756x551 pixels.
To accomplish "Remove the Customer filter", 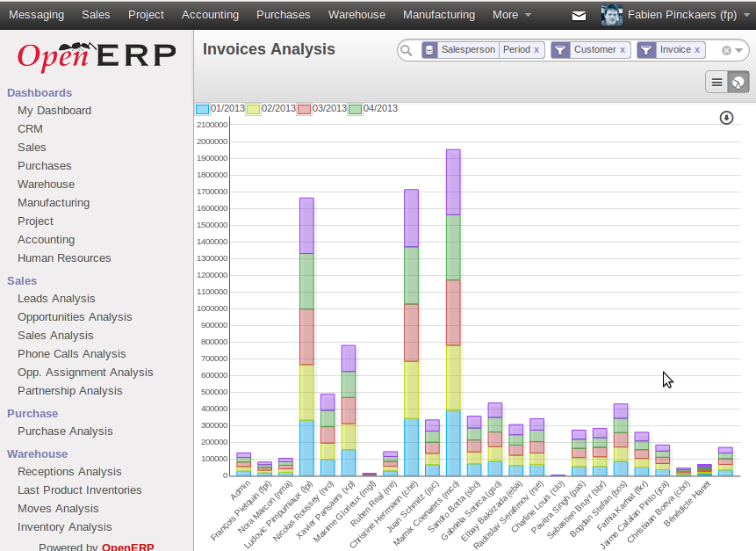I will 623,50.
